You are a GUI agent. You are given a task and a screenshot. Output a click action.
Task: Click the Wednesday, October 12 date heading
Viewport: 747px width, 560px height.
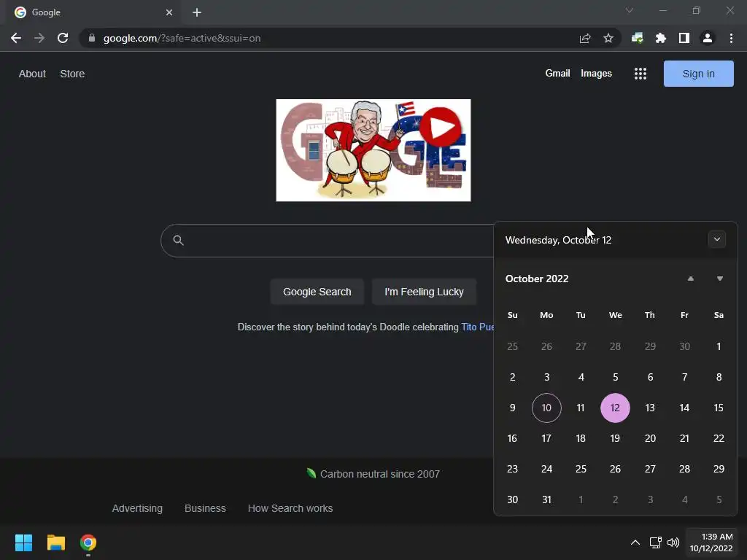coord(558,240)
